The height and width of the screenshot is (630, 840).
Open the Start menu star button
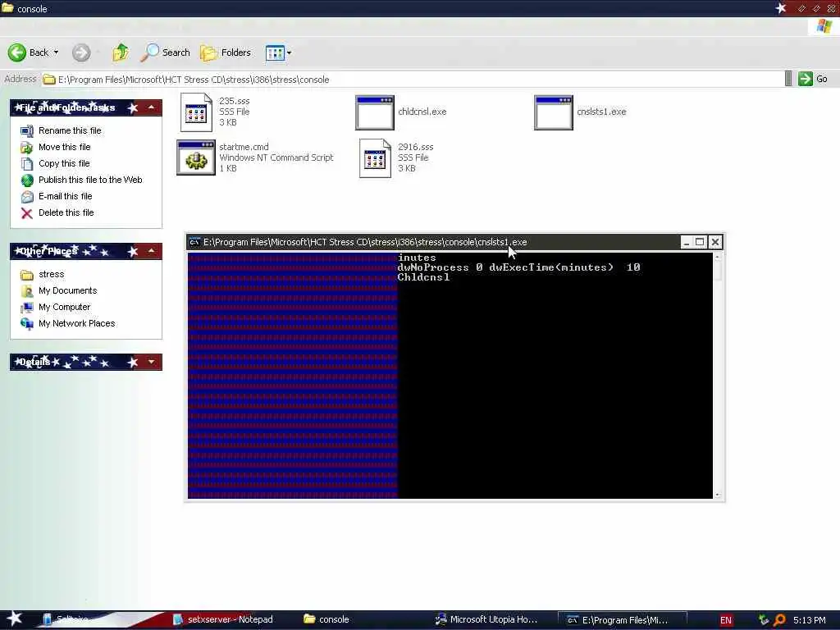coord(15,619)
